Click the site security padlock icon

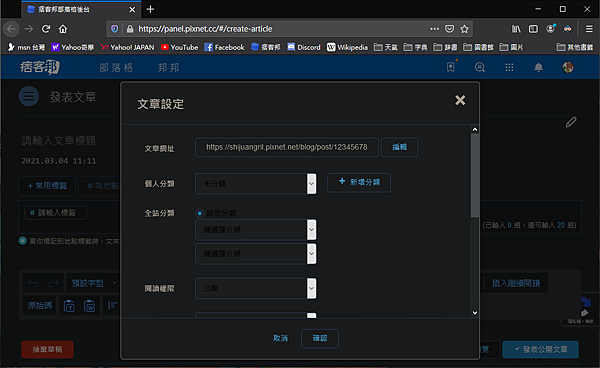click(x=130, y=29)
